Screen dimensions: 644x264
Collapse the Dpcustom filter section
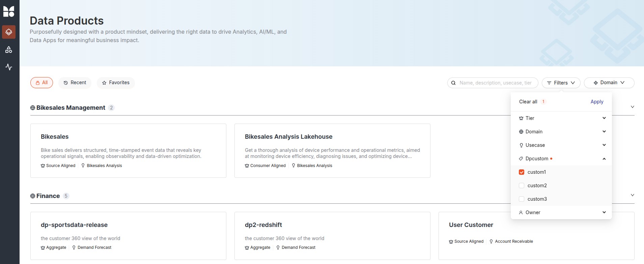[x=604, y=159]
